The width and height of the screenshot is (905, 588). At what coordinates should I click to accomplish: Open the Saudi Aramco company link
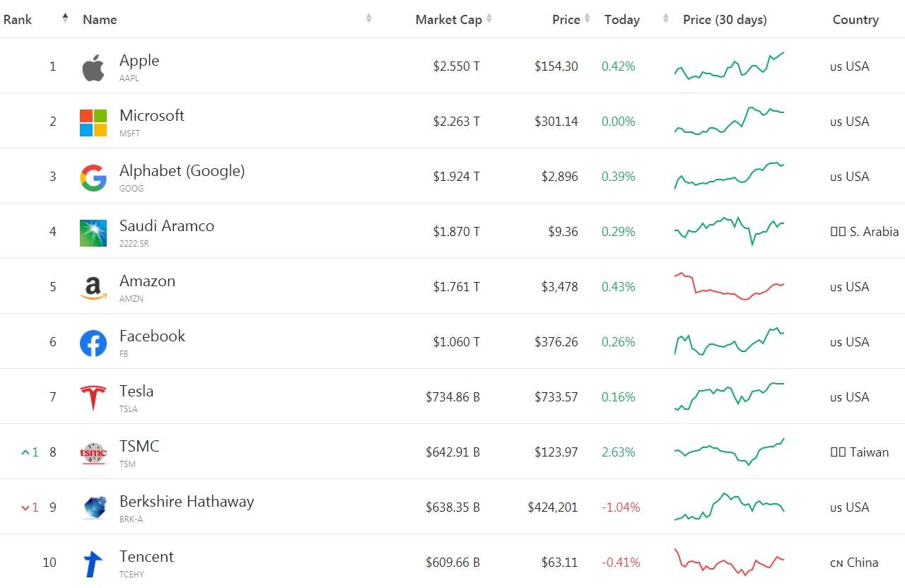(x=167, y=226)
